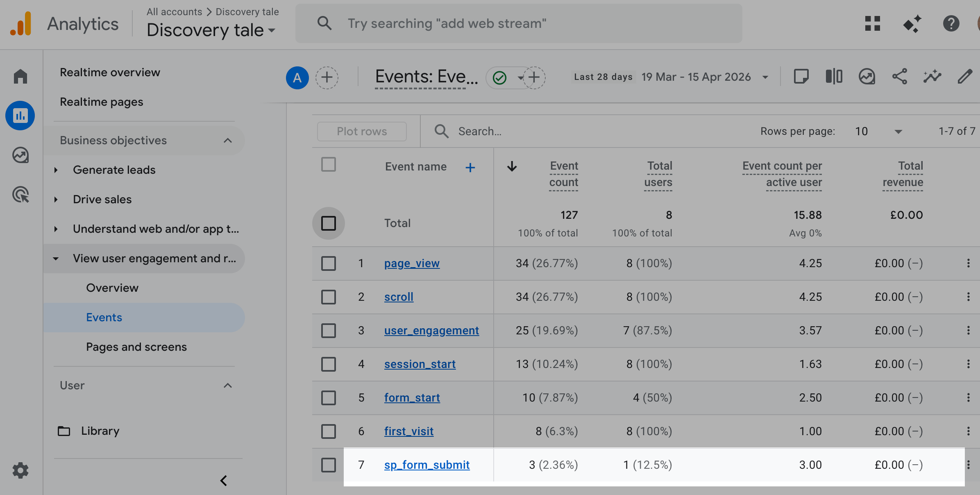Open Google apps grid icon
This screenshot has height=495, width=980.
click(872, 23)
